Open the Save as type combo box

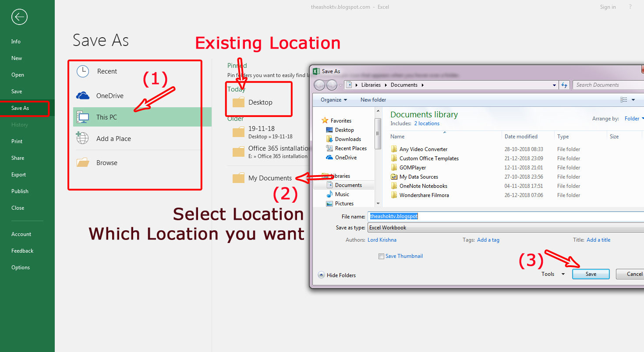[506, 228]
